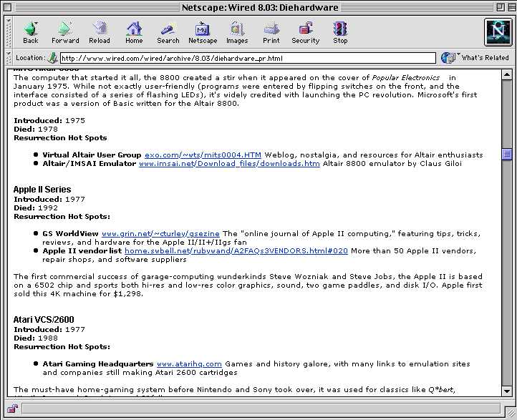Screen dimensions: 517x420
Task: Go to the Home page
Action: [134, 32]
